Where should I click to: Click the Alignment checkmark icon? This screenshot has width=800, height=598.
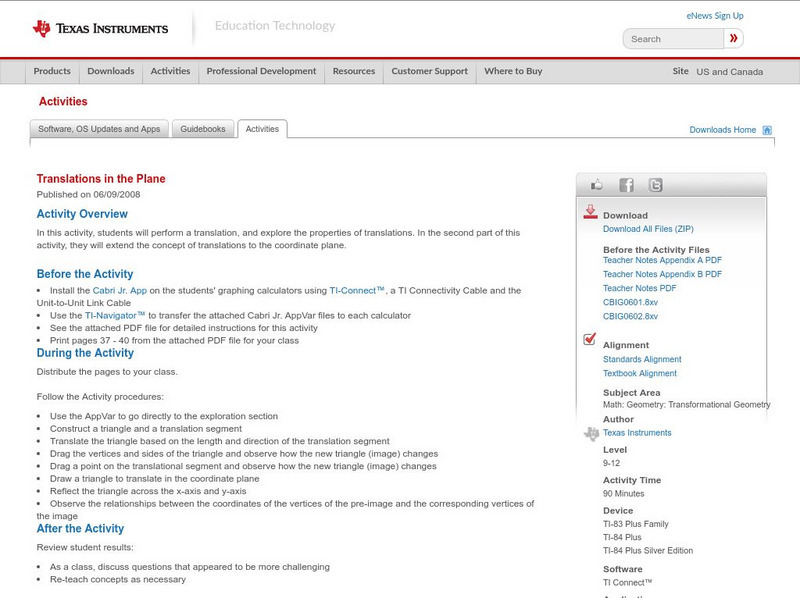(x=590, y=339)
